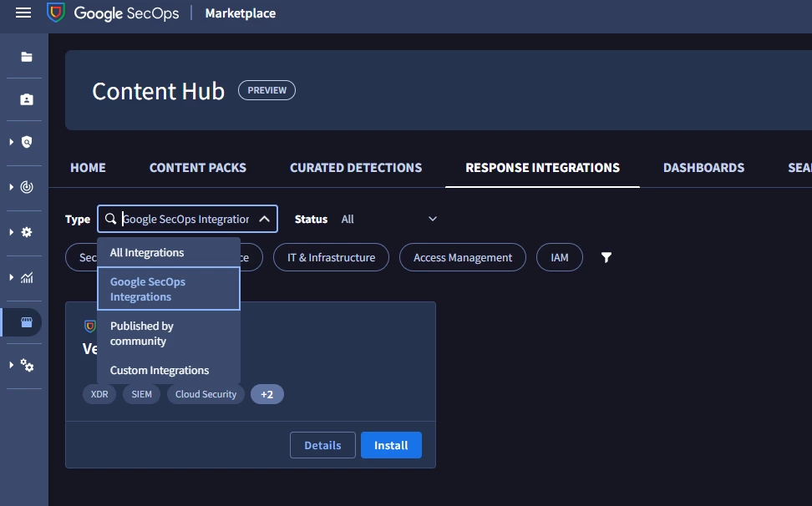Click the search magnifier in Type field
The height and width of the screenshot is (506, 812).
(110, 219)
